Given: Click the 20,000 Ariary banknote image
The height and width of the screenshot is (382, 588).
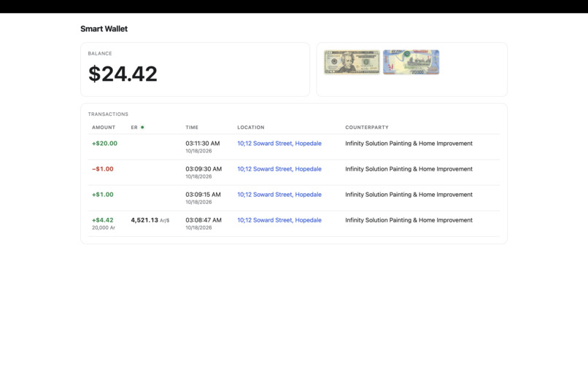Looking at the screenshot, I should pos(411,62).
